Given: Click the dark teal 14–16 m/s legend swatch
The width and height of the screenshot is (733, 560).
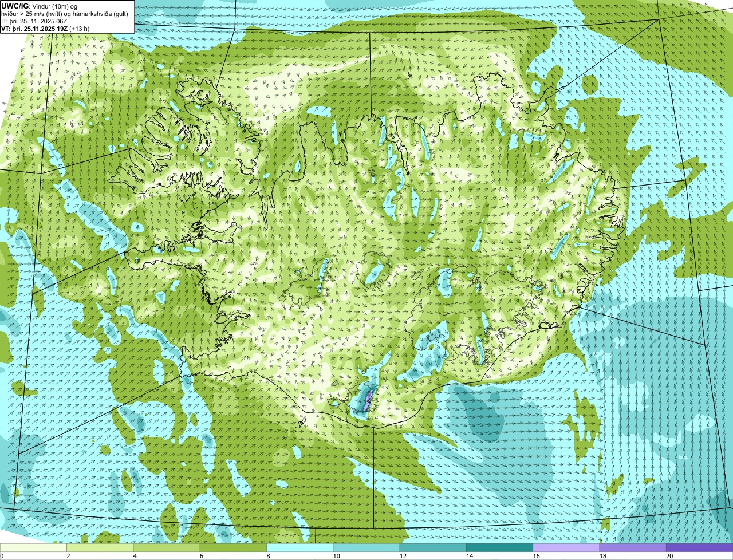Looking at the screenshot, I should pos(499,547).
